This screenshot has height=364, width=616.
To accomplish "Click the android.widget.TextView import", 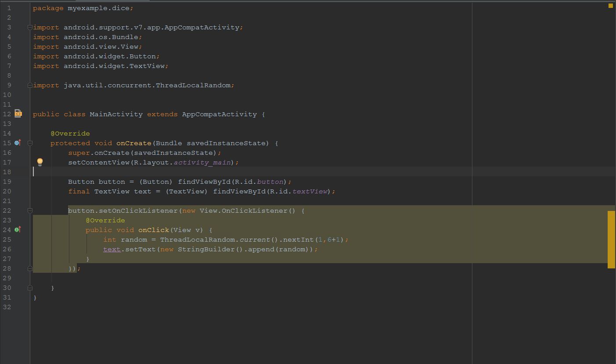I will (114, 66).
